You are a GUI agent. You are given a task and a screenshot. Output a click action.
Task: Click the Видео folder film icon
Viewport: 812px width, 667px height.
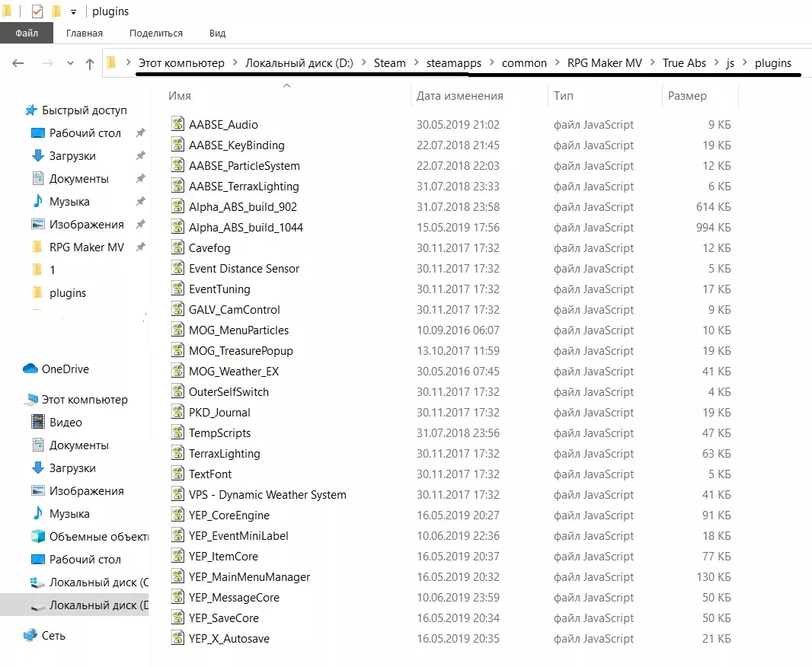click(38, 422)
